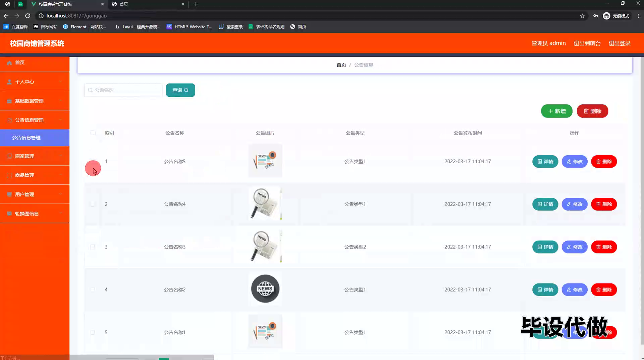
Task: Check the row checkbox for 公告名称3
Action: click(x=93, y=247)
